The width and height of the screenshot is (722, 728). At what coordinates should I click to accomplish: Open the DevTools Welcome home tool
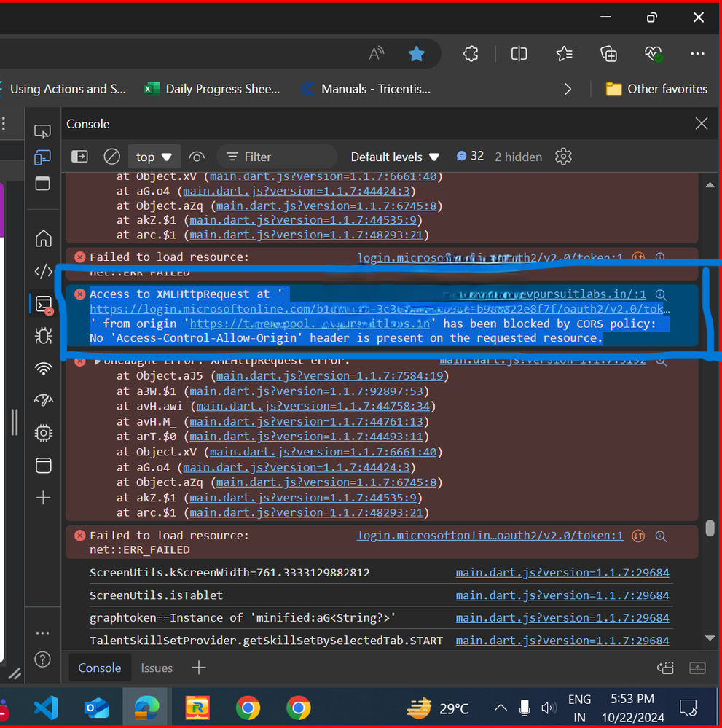tap(43, 238)
